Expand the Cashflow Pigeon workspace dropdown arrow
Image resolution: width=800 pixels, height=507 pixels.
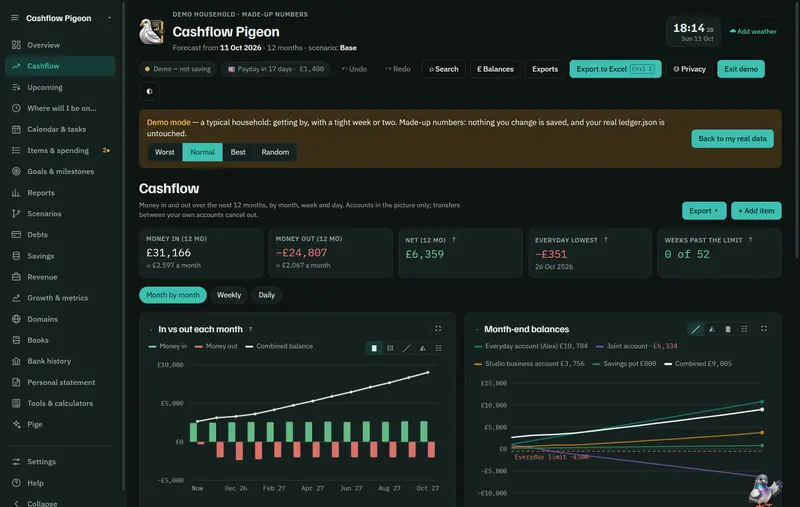[109, 18]
